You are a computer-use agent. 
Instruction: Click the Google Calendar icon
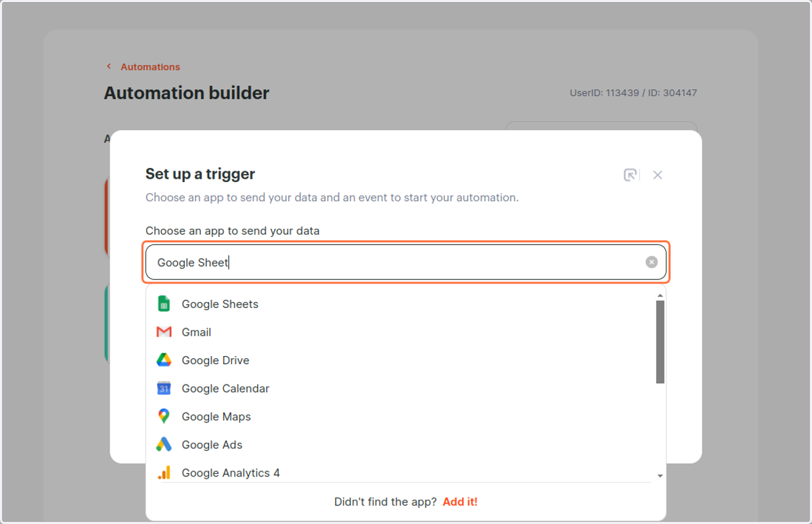pyautogui.click(x=164, y=389)
